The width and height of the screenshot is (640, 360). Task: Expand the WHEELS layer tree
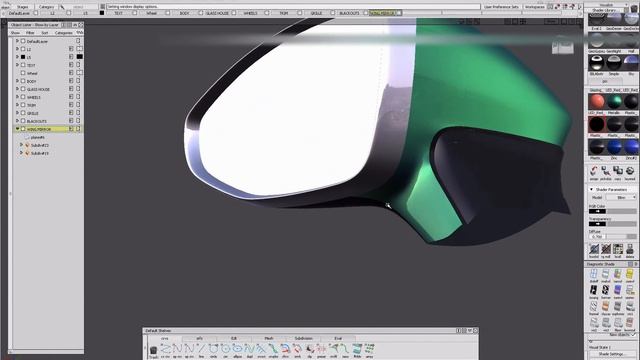tap(17, 97)
